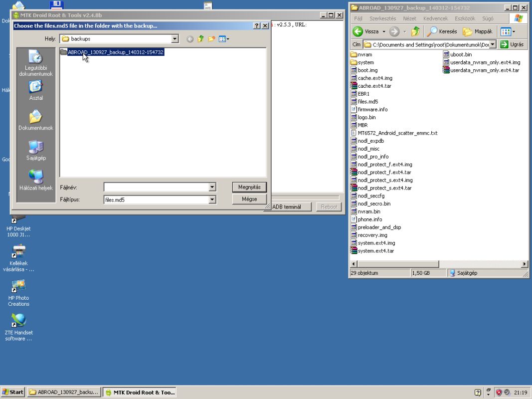Open Hálózati helyek in the dialog sidebar
532x399 pixels.
point(35,180)
